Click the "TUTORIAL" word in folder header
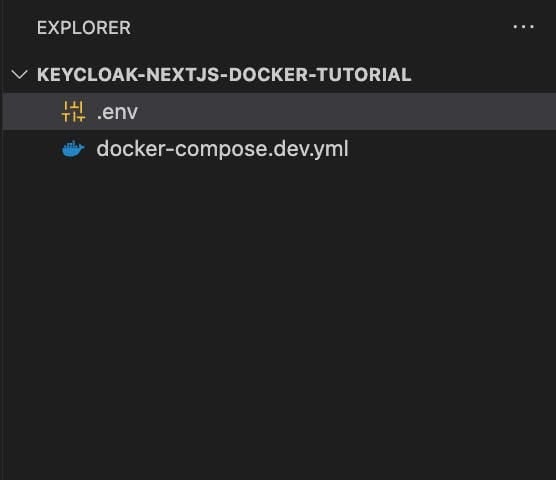 pyautogui.click(x=364, y=74)
